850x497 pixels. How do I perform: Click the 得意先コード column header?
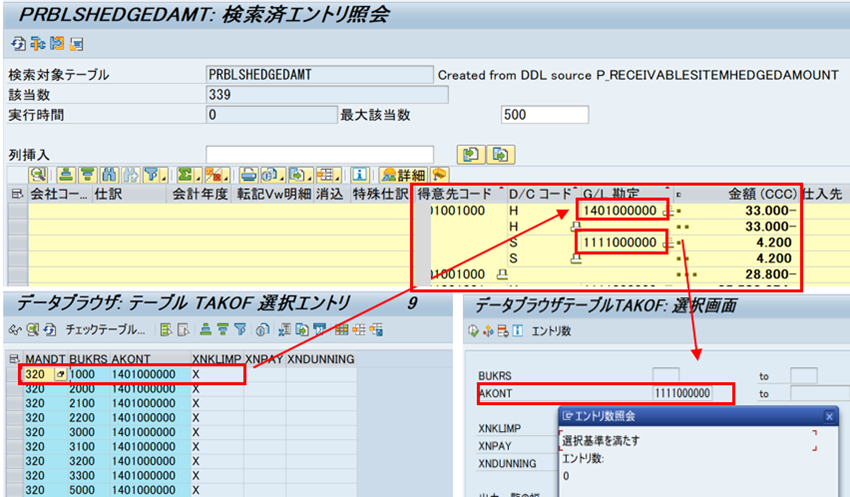pyautogui.click(x=459, y=194)
